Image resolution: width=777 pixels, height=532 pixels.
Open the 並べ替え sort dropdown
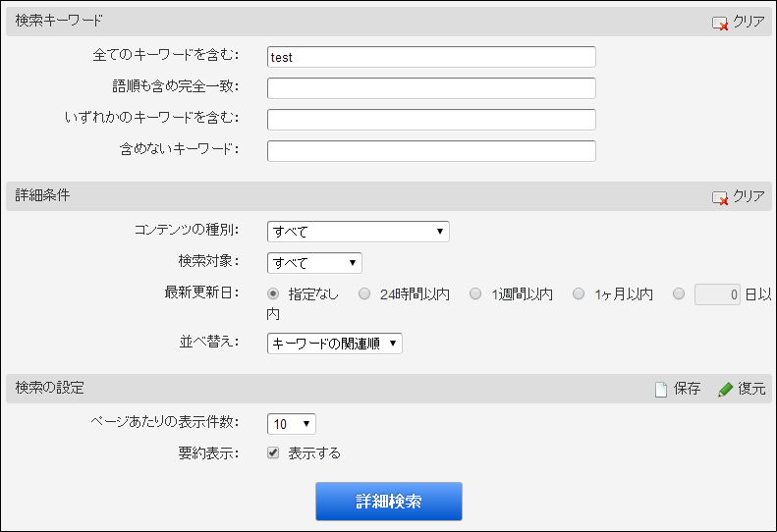click(335, 344)
